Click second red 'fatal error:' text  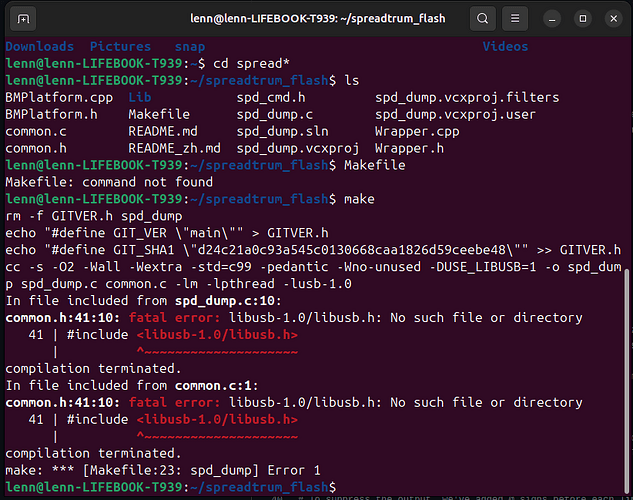click(174, 403)
